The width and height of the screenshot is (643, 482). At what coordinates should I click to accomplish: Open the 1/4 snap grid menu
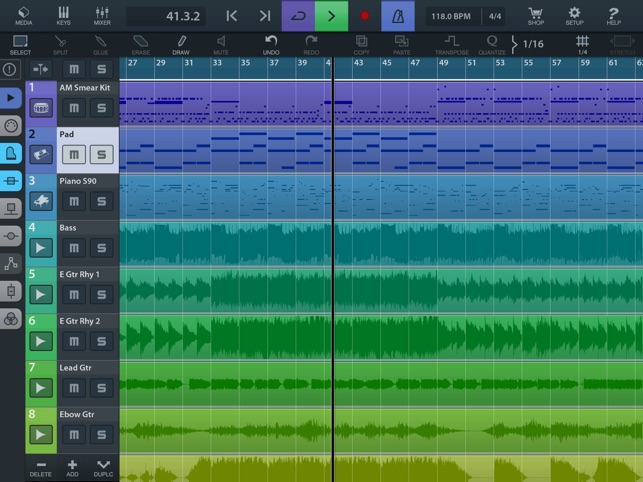(582, 44)
